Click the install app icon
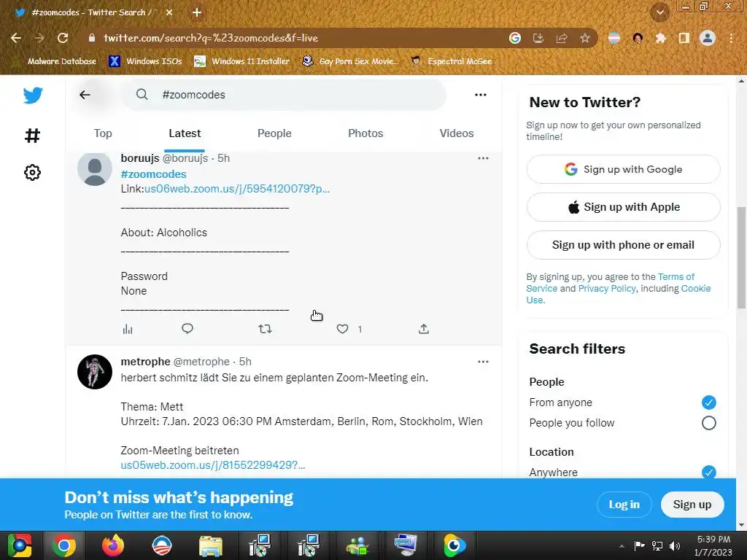747x560 pixels. pos(538,38)
